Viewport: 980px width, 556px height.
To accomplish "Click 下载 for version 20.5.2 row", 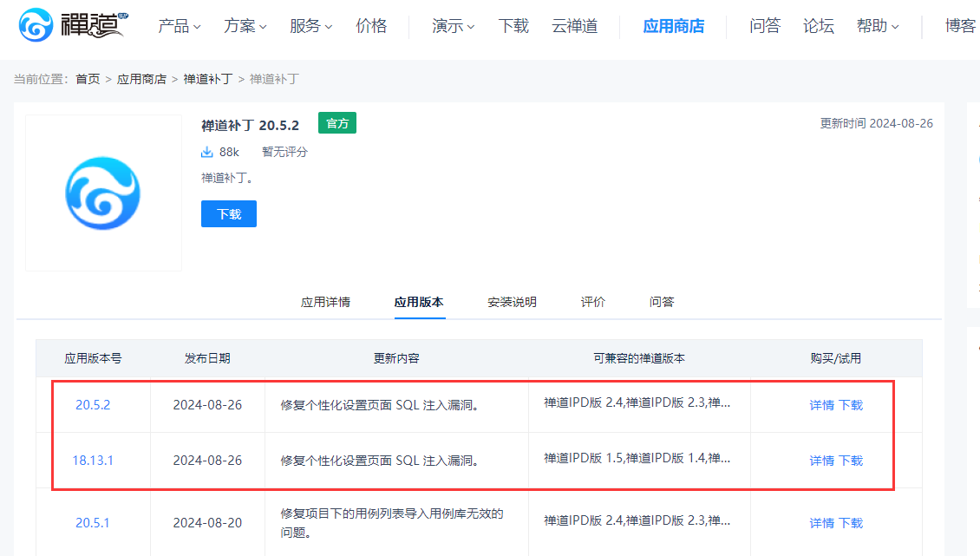I will coord(851,405).
